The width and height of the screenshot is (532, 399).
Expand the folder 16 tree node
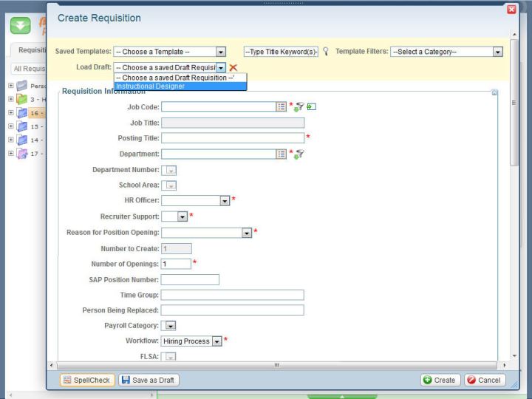point(10,113)
